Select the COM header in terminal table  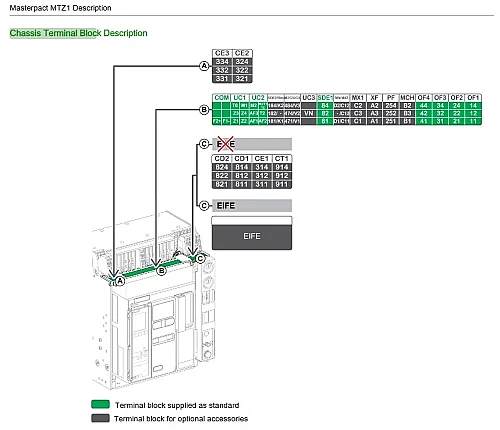click(222, 98)
